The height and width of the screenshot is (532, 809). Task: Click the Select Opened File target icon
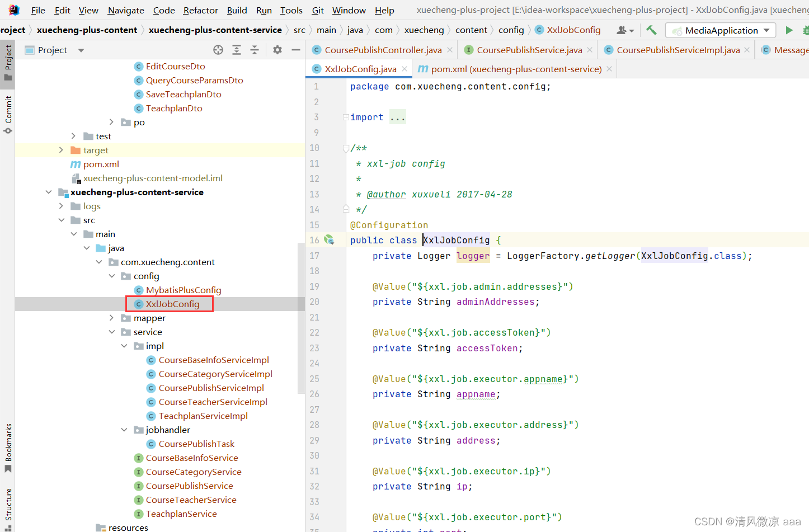coord(218,50)
